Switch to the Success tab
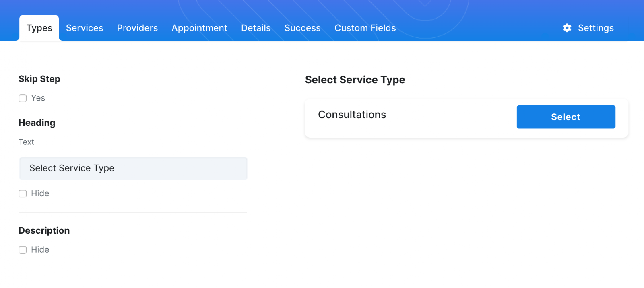The width and height of the screenshot is (644, 288). [x=302, y=28]
